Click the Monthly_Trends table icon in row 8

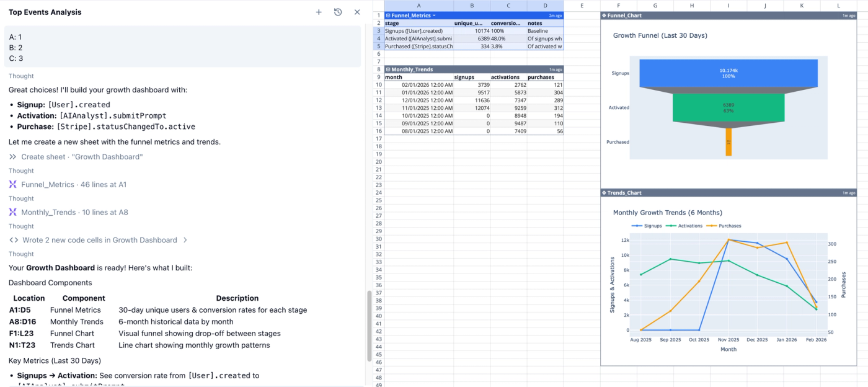[x=388, y=69]
